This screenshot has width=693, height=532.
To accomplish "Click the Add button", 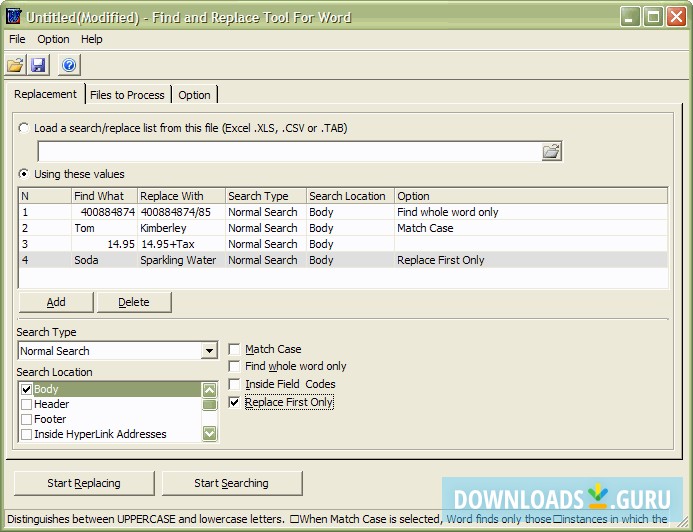I will pyautogui.click(x=56, y=302).
